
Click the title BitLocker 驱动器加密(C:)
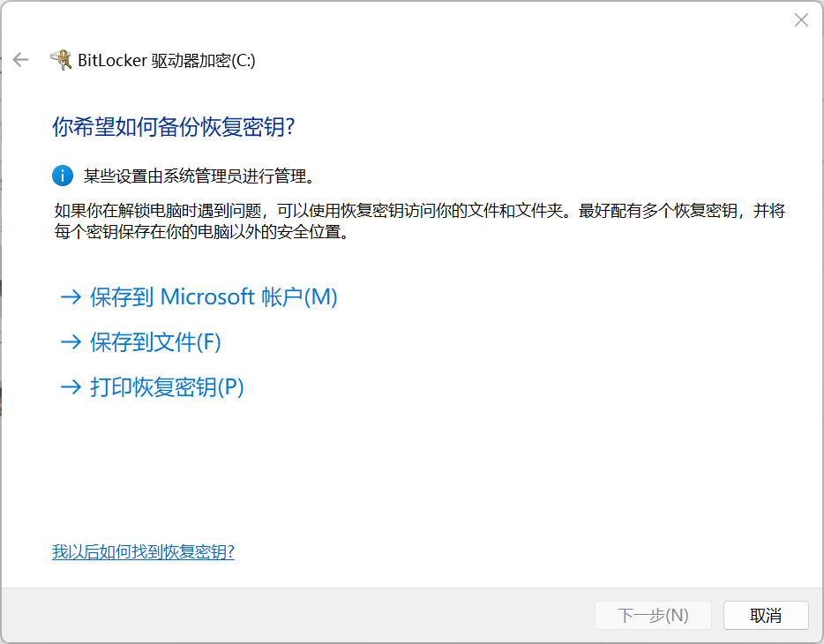tap(166, 60)
